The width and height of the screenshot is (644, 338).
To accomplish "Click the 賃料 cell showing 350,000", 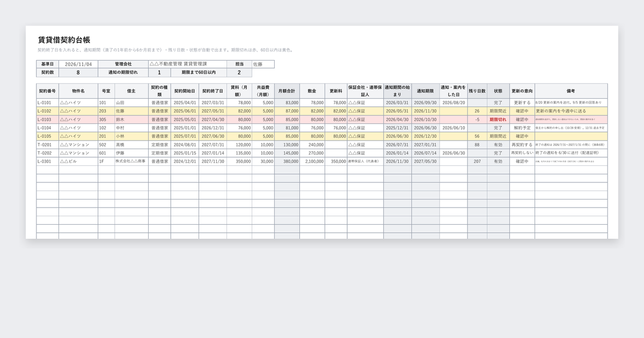I will pos(239,161).
